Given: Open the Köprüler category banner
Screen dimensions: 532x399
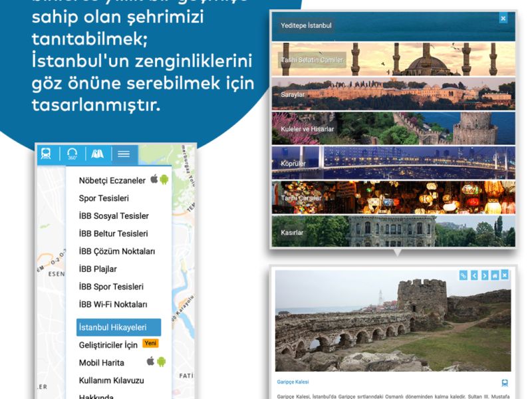Looking at the screenshot, I should pos(393,163).
